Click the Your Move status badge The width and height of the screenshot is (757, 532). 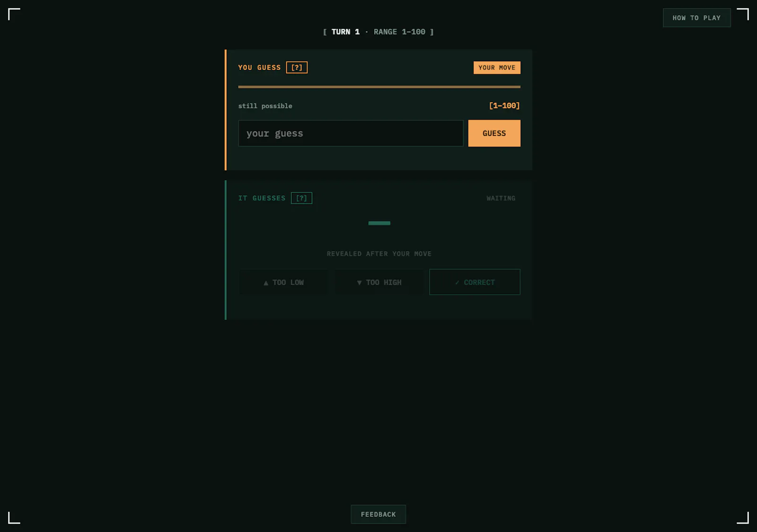click(x=497, y=68)
